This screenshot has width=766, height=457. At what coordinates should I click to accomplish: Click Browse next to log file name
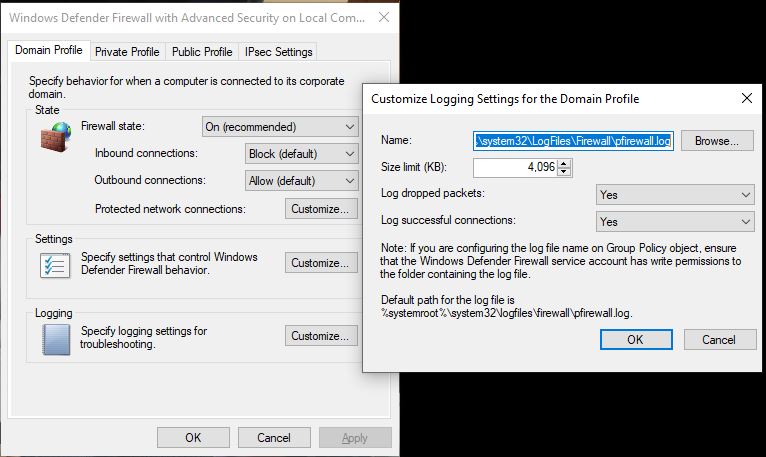point(717,141)
